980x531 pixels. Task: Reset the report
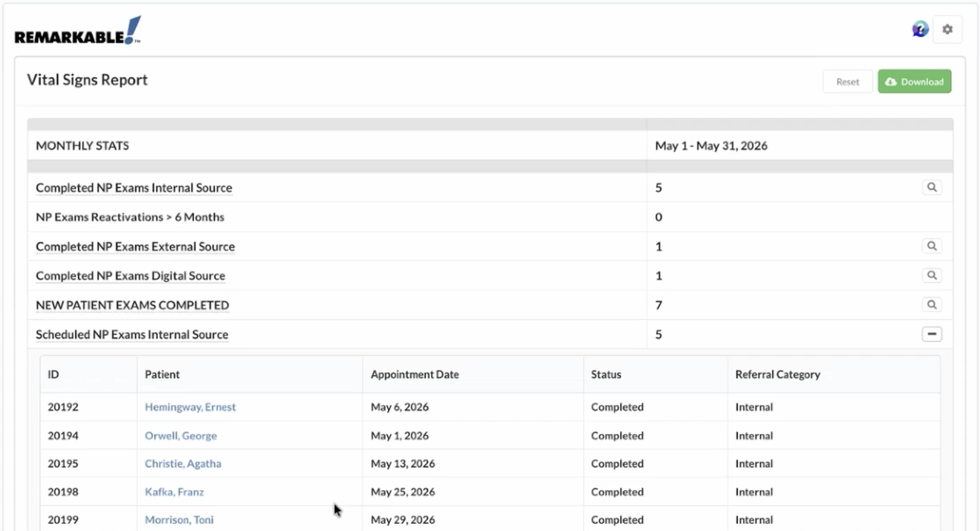click(x=847, y=81)
